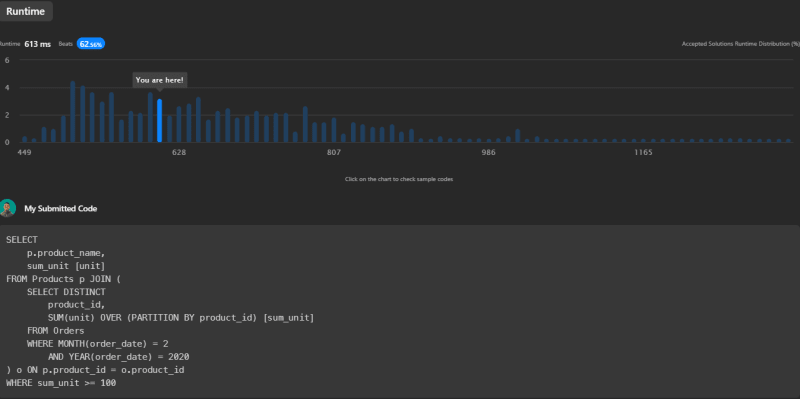Click the 'SUM(unit) OVER' code line

coord(181,318)
